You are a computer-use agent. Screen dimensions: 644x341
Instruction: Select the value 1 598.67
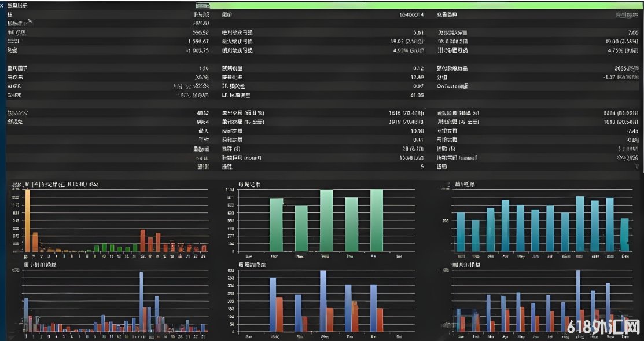[199, 42]
